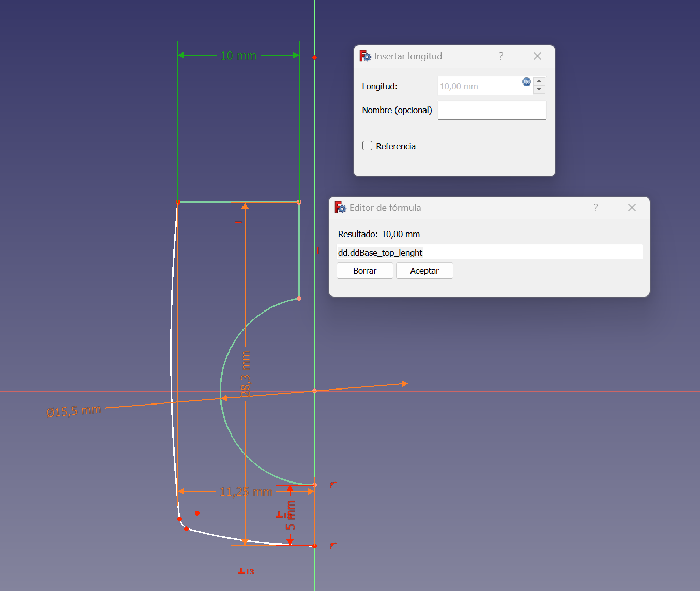Focus the Nombre (opcional) text field

tap(492, 110)
